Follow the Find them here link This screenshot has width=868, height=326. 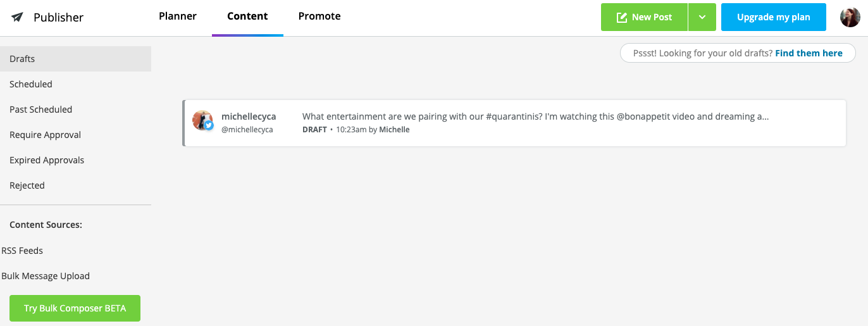[809, 53]
